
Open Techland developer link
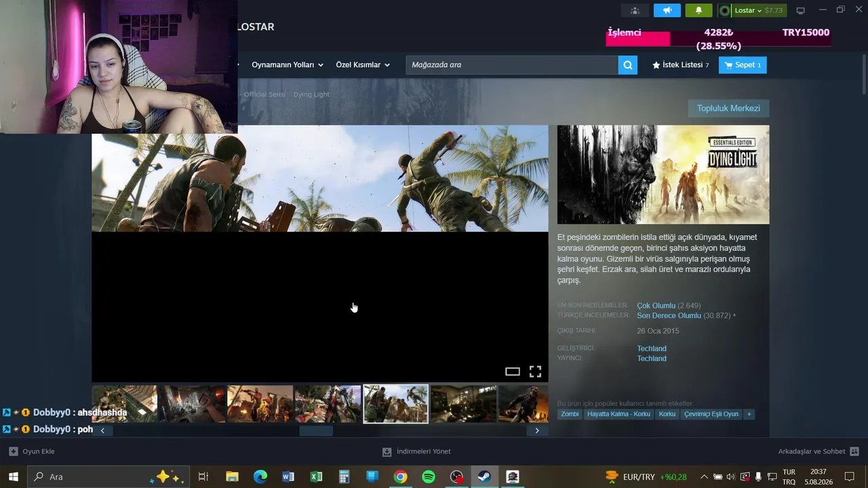point(652,348)
